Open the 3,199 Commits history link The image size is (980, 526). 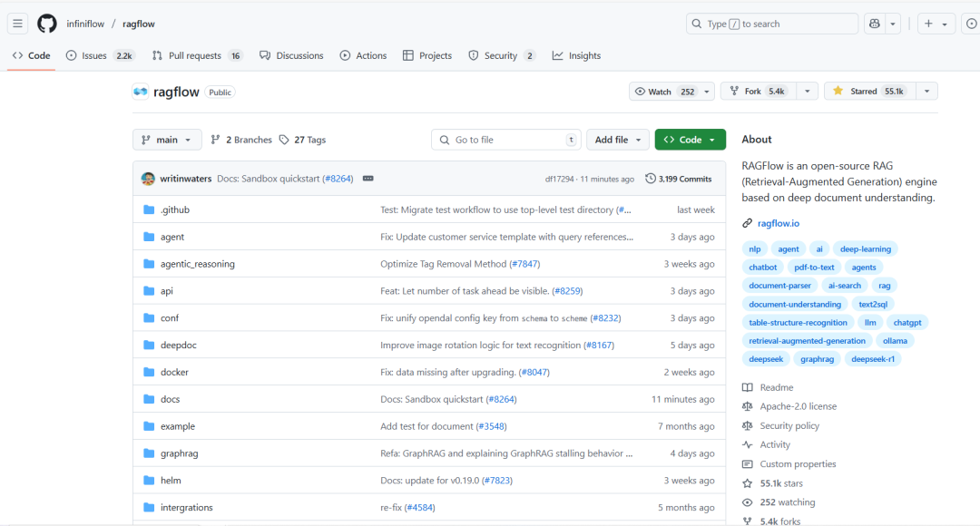[x=678, y=179]
